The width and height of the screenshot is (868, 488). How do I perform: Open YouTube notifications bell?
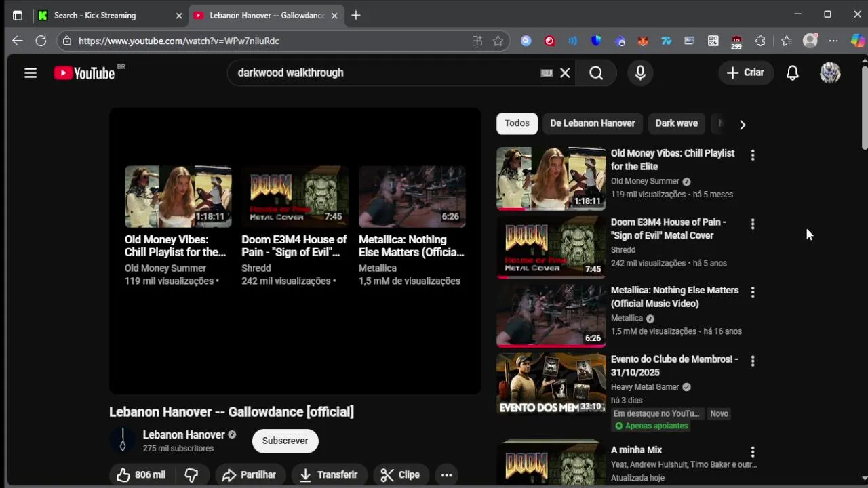coord(793,73)
